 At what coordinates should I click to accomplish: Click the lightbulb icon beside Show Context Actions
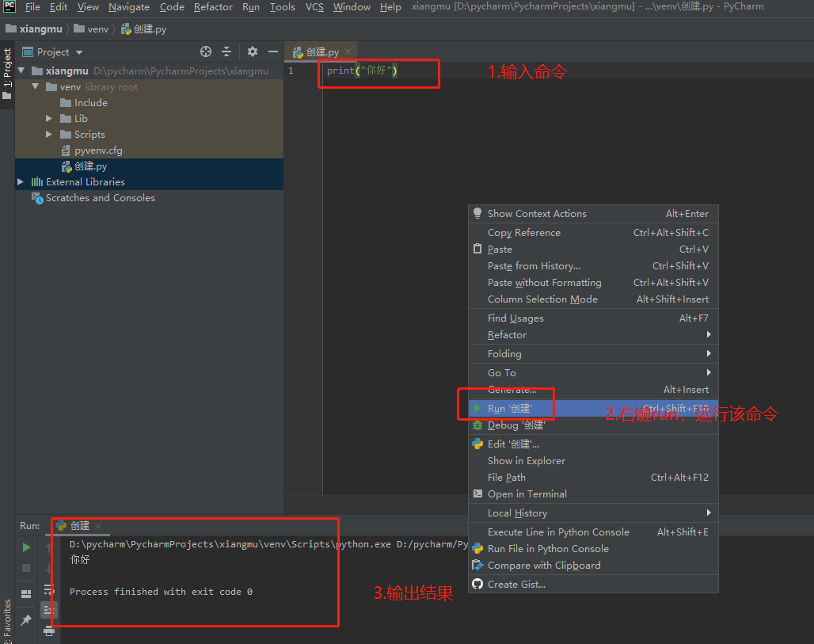[477, 213]
